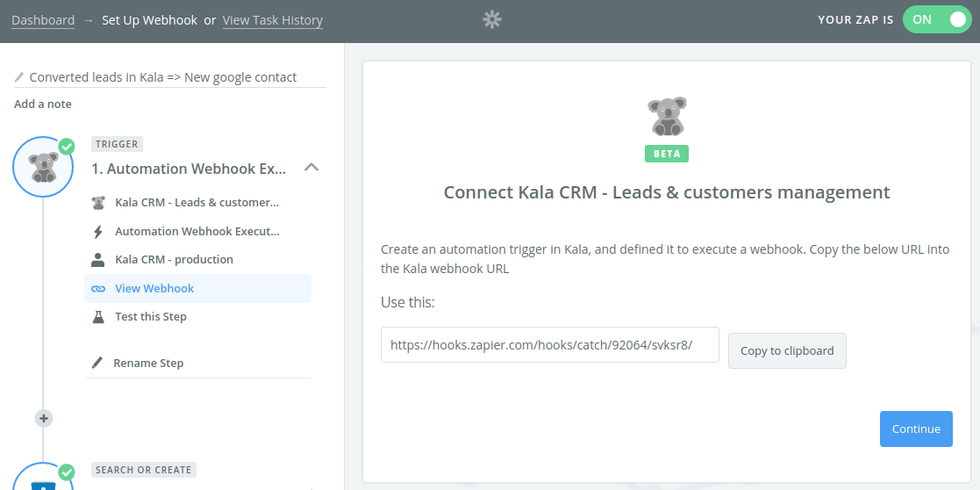980x490 pixels.
Task: Select the Kala CRM - production account item
Action: point(174,260)
